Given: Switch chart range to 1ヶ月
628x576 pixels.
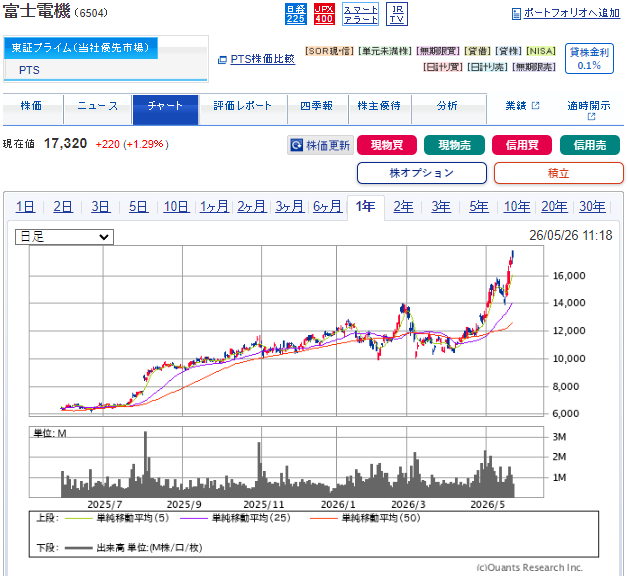Looking at the screenshot, I should 214,207.
